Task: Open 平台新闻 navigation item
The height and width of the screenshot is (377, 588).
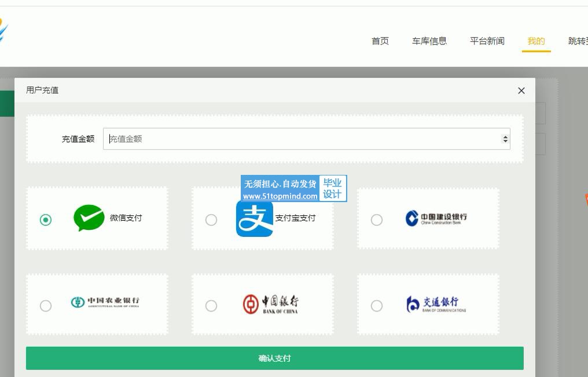Action: [x=487, y=41]
